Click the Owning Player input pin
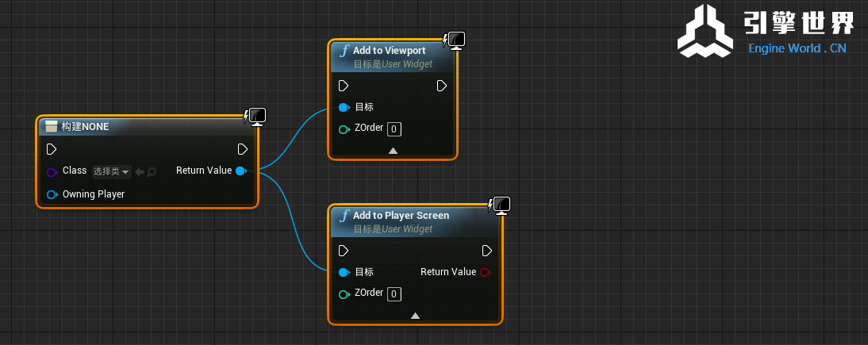The height and width of the screenshot is (345, 868). click(x=52, y=194)
